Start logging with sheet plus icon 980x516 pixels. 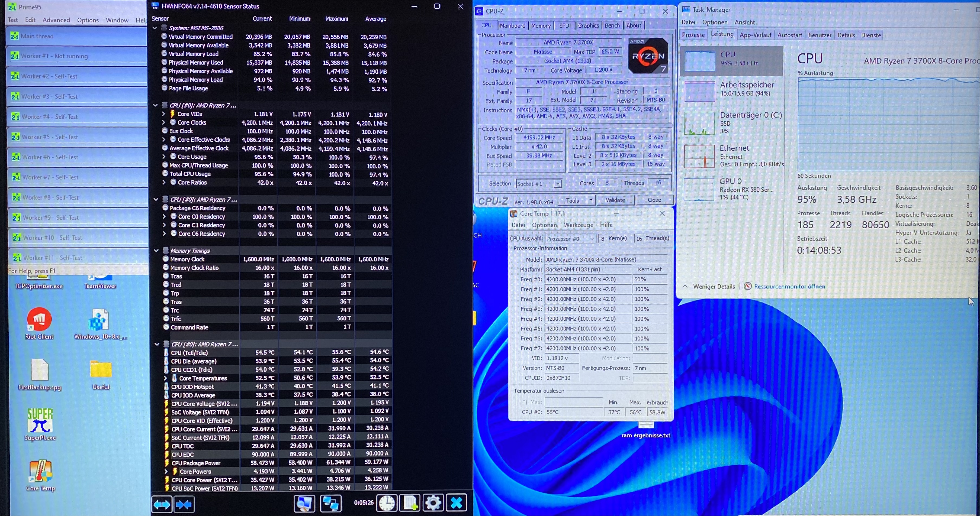tap(410, 503)
